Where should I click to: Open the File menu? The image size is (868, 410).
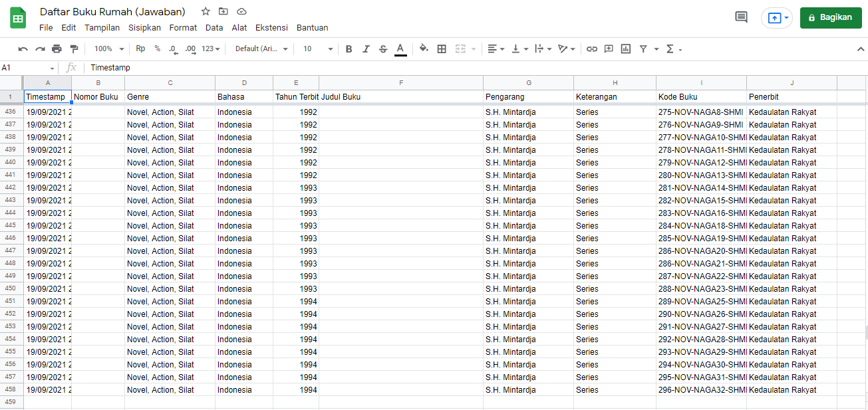click(46, 28)
